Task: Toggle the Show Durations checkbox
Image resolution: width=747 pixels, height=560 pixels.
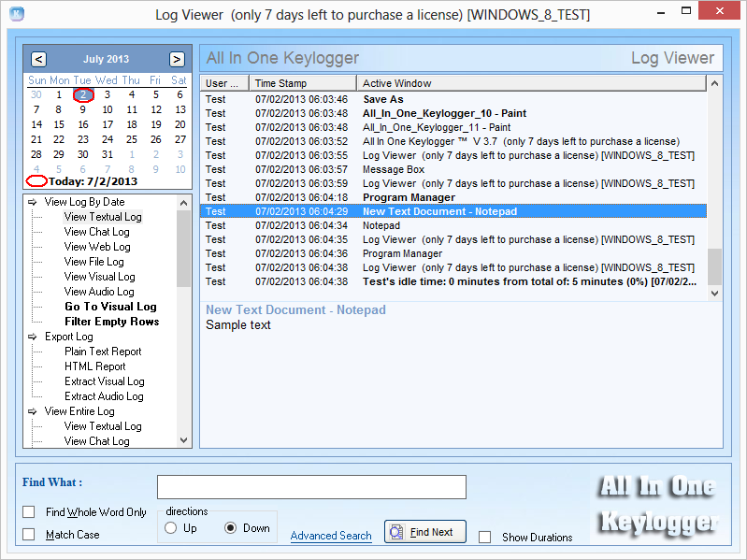Action: pyautogui.click(x=484, y=538)
